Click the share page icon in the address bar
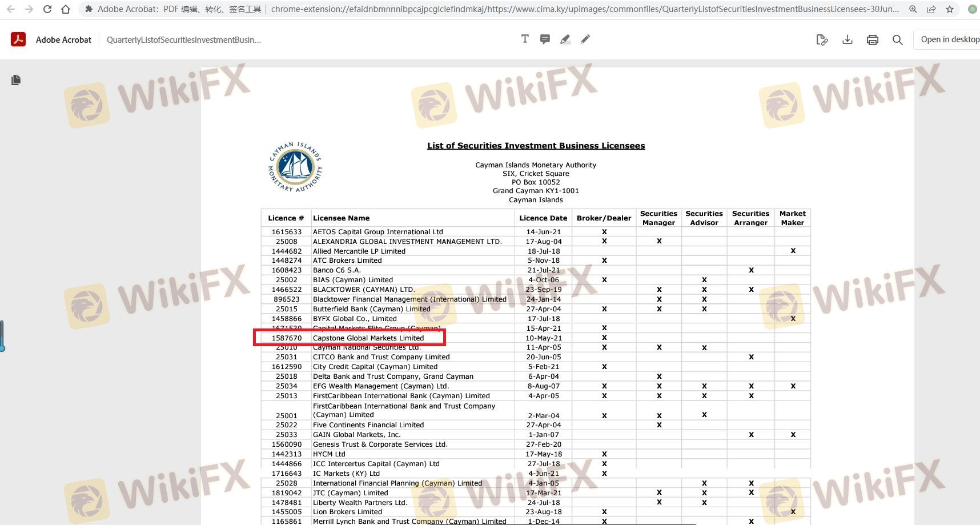This screenshot has width=980, height=525. tap(931, 9)
